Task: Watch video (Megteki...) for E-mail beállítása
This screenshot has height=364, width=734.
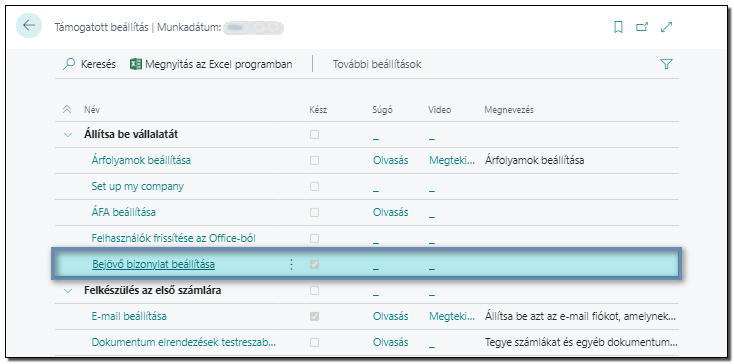Action: (452, 316)
